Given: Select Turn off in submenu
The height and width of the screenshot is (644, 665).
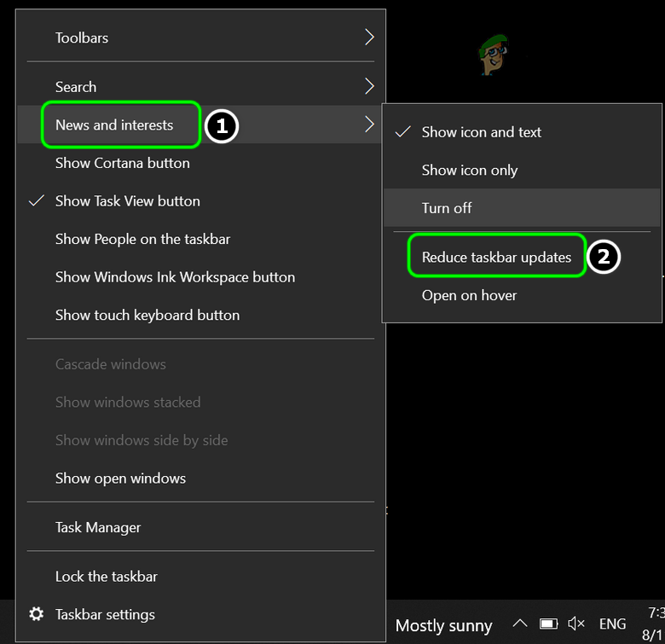Looking at the screenshot, I should tap(447, 208).
